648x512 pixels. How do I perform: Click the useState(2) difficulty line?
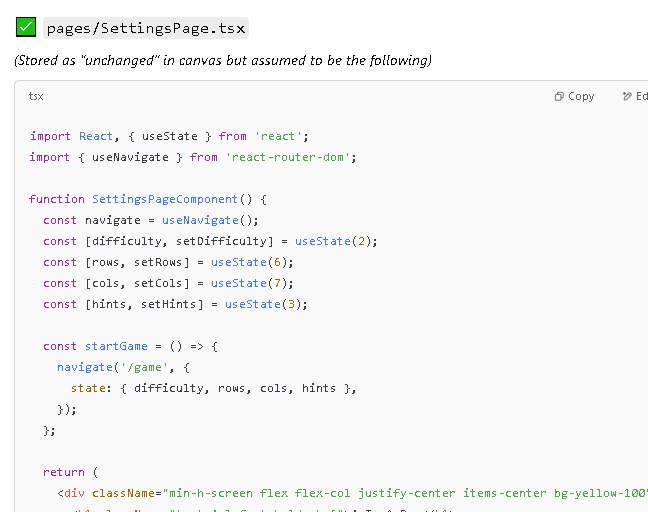pyautogui.click(x=210, y=241)
